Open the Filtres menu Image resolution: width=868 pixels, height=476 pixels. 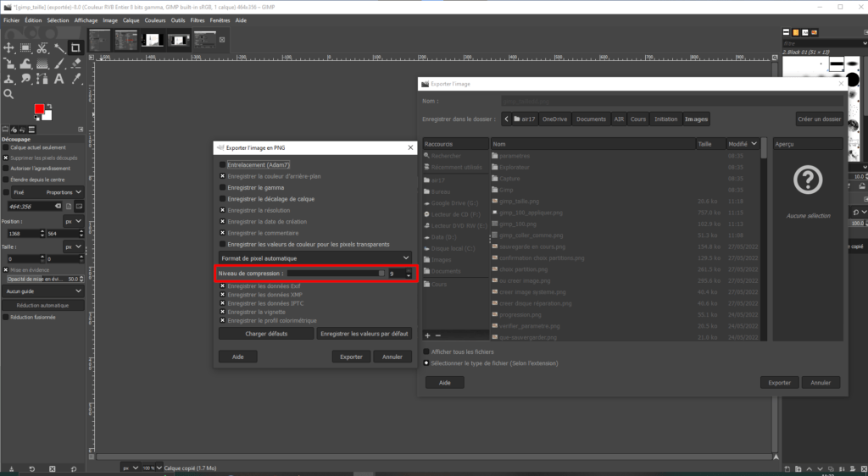pyautogui.click(x=198, y=19)
